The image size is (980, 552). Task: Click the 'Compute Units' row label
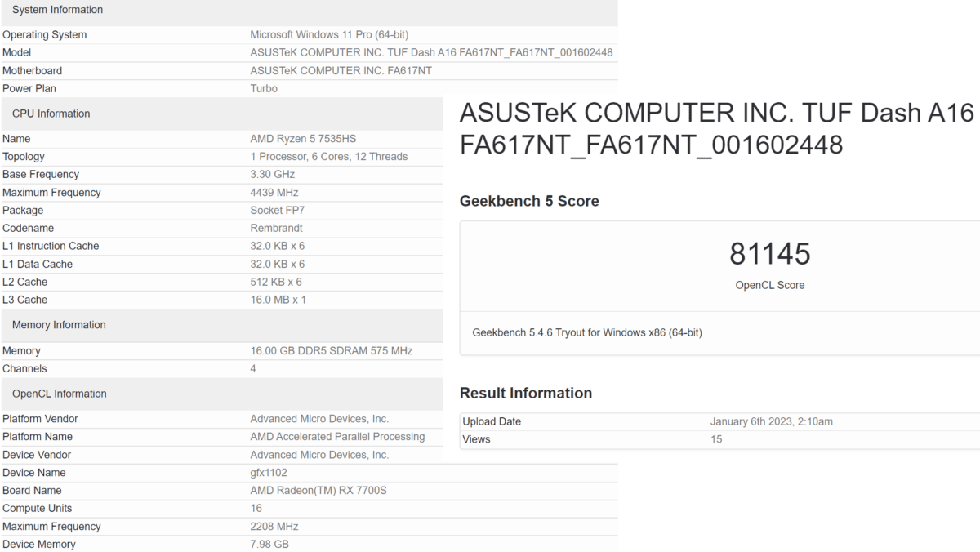[38, 509]
